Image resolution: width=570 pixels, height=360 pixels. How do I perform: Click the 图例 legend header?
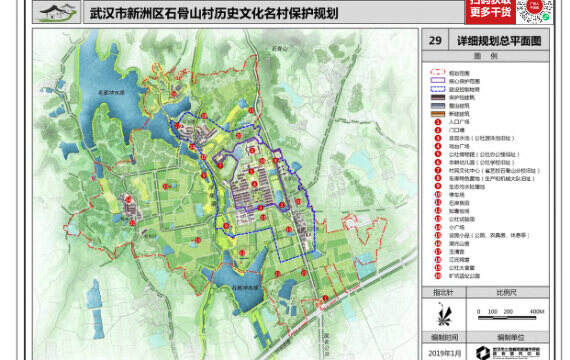coord(485,56)
